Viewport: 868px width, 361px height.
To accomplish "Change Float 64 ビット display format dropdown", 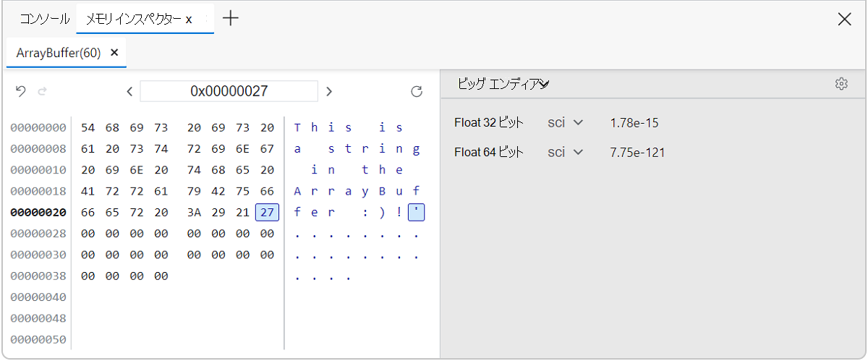I will (566, 152).
